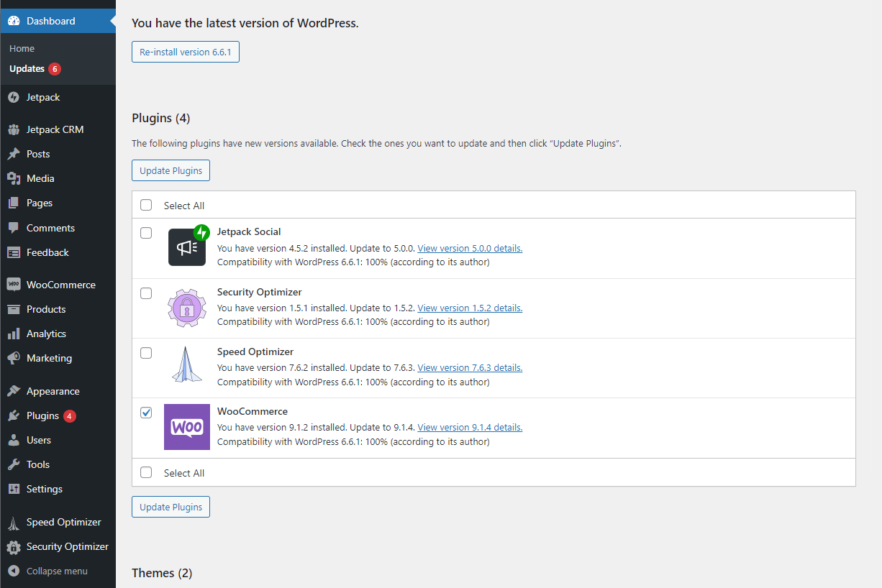This screenshot has width=882, height=588.
Task: Click the Products box icon
Action: (14, 309)
